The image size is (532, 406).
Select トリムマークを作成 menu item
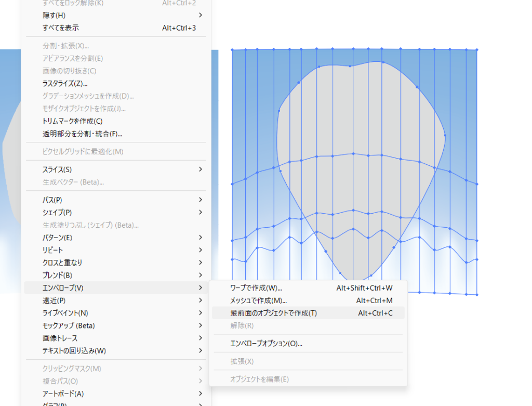[69, 121]
